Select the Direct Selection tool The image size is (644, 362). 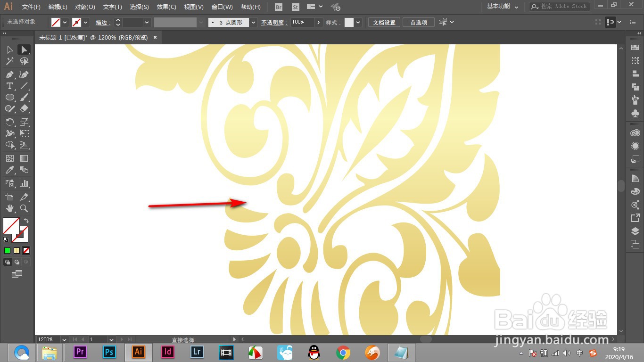click(24, 49)
